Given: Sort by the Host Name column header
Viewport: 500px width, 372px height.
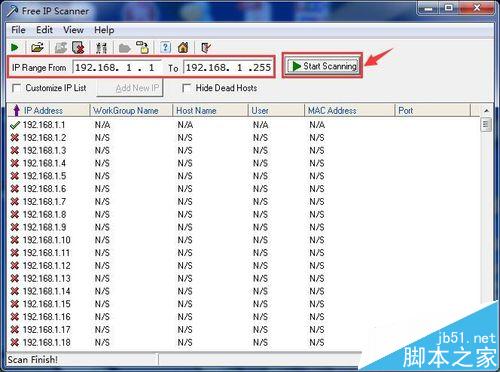Looking at the screenshot, I should coord(210,110).
